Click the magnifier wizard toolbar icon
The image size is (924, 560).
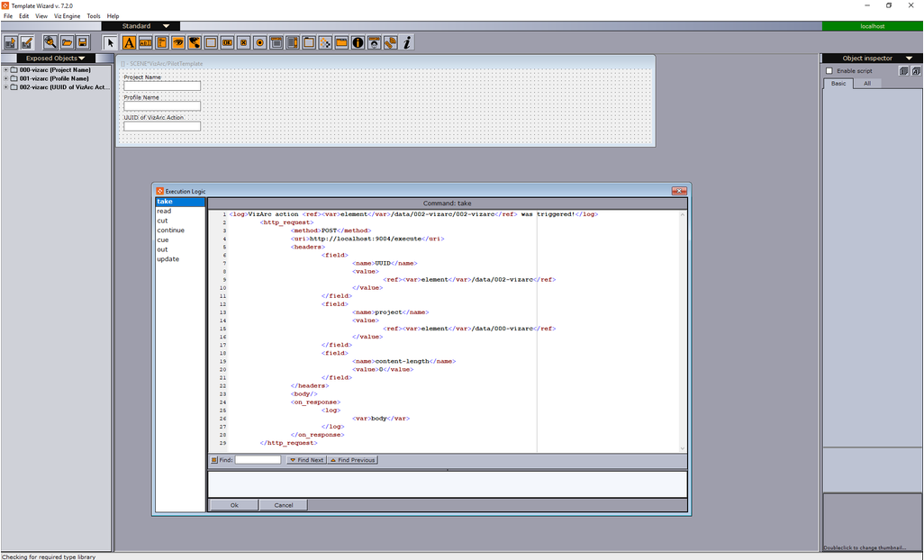[x=50, y=42]
